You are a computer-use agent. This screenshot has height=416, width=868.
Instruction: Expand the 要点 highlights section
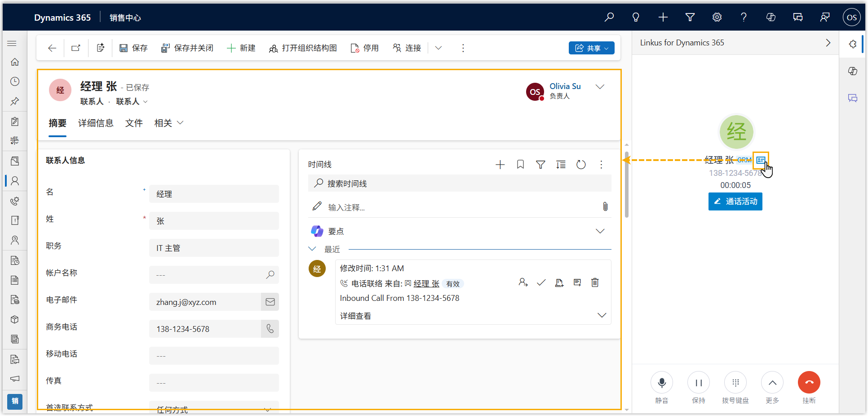click(x=600, y=231)
